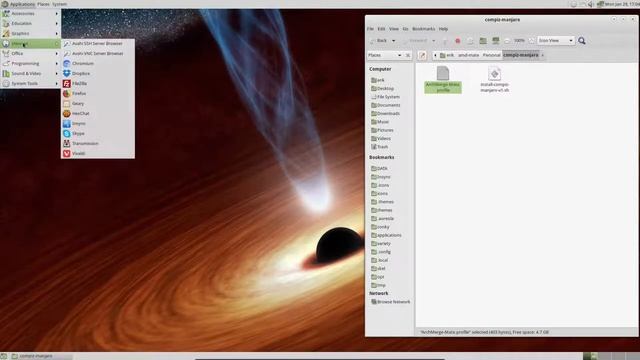Image resolution: width=640 pixels, height=360 pixels.
Task: Open Dropbox from the Internet submenu
Action: click(98, 73)
